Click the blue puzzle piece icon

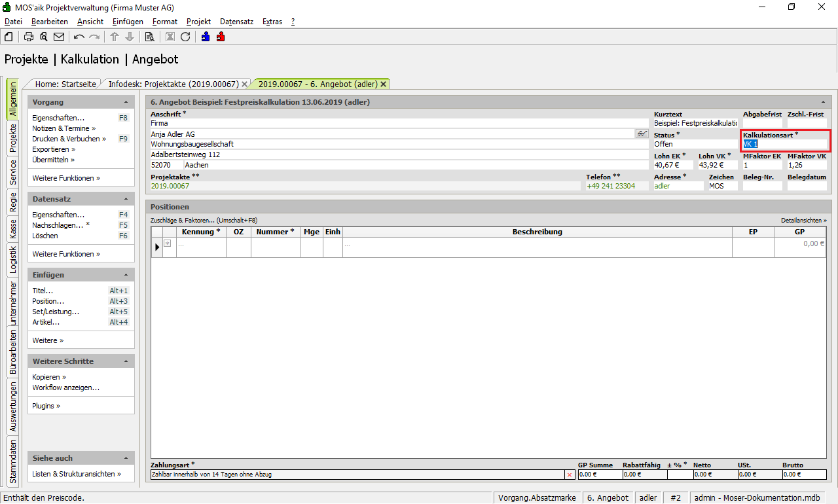(206, 37)
